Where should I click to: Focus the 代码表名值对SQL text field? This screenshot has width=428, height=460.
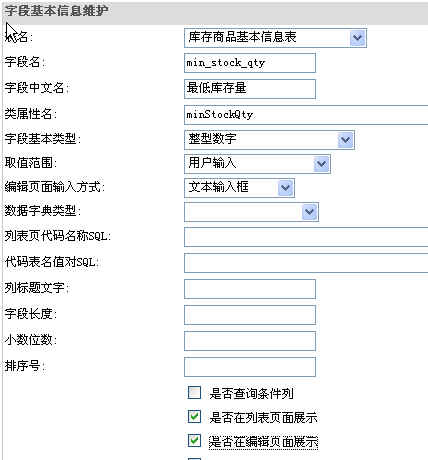306,263
